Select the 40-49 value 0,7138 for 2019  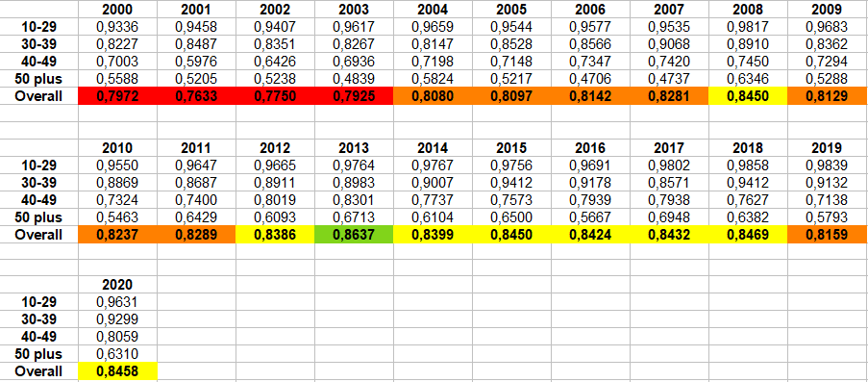coord(827,199)
